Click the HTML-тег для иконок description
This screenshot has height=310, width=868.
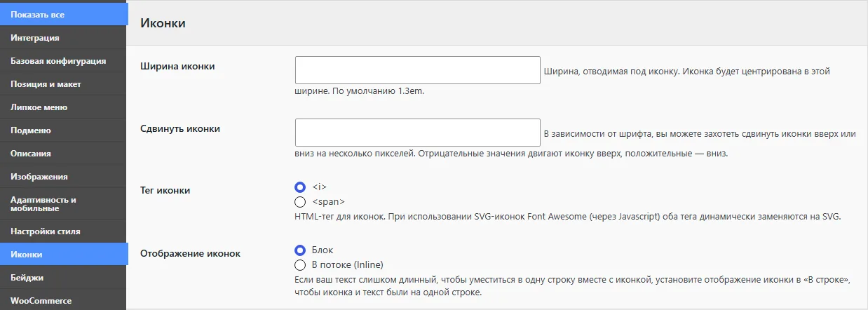coord(567,217)
